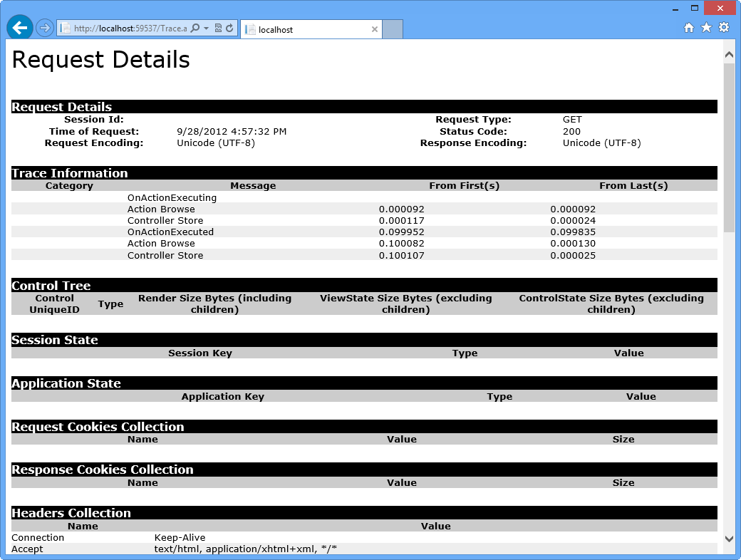741x560 pixels.
Task: Close the localhost tab
Action: pos(375,29)
